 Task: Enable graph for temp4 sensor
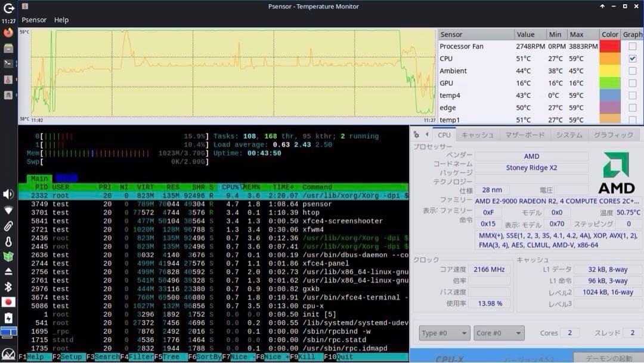pos(633,96)
